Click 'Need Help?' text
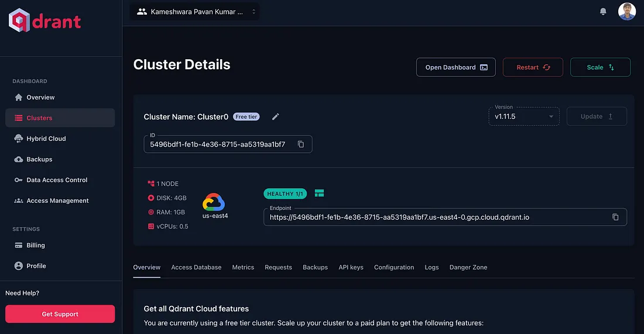This screenshot has width=644, height=334. tap(22, 293)
